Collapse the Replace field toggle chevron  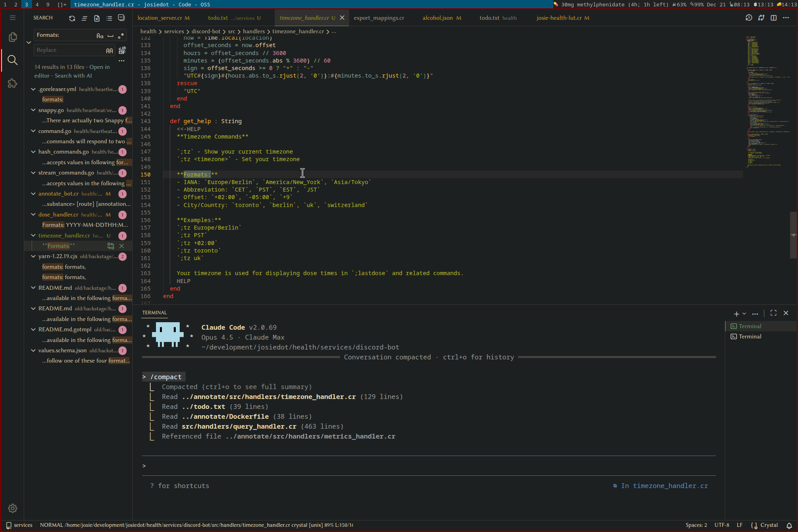[x=29, y=42]
